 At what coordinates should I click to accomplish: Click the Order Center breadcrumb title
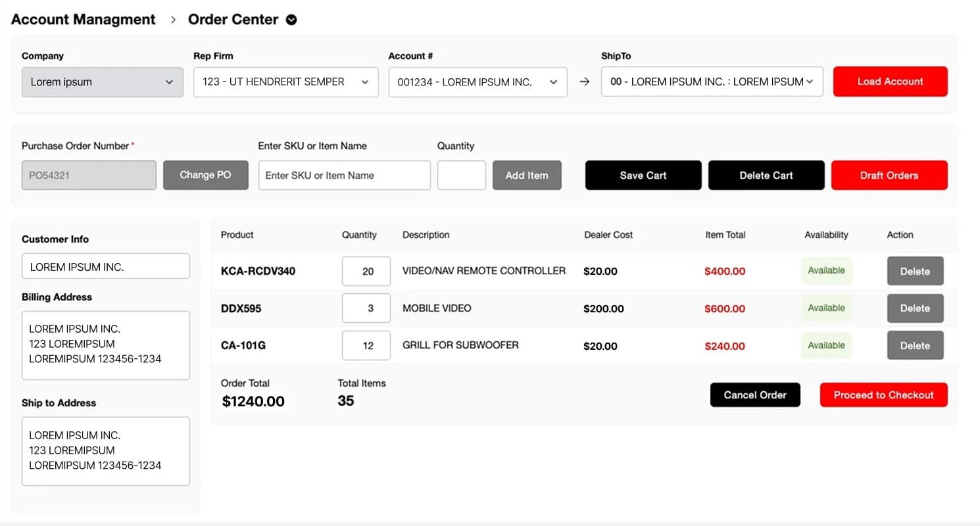pyautogui.click(x=233, y=20)
